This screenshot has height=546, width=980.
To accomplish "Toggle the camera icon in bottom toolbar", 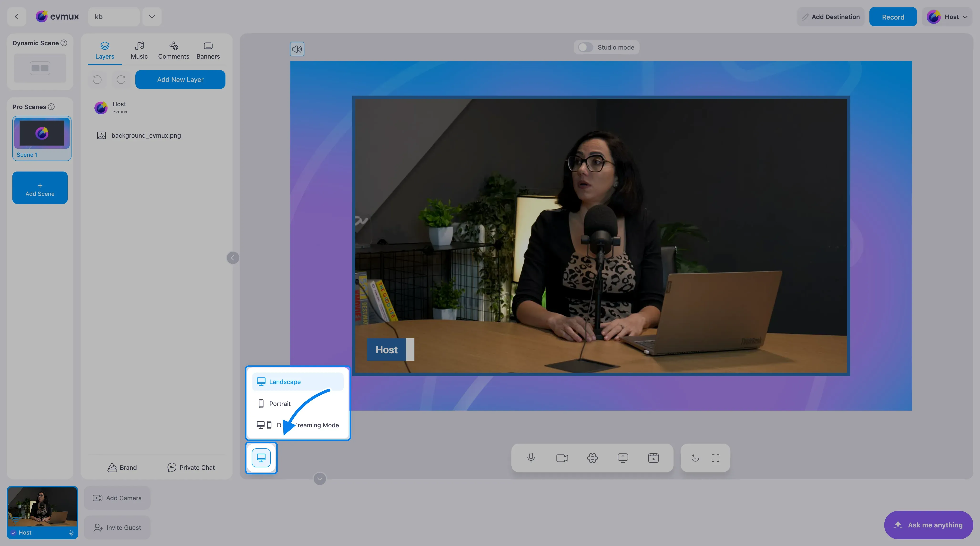I will [x=562, y=458].
